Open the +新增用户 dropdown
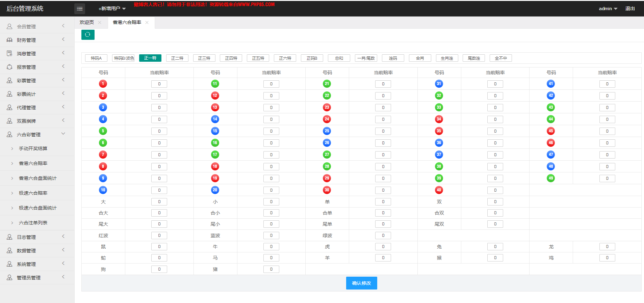This screenshot has height=303, width=644. coord(112,8)
